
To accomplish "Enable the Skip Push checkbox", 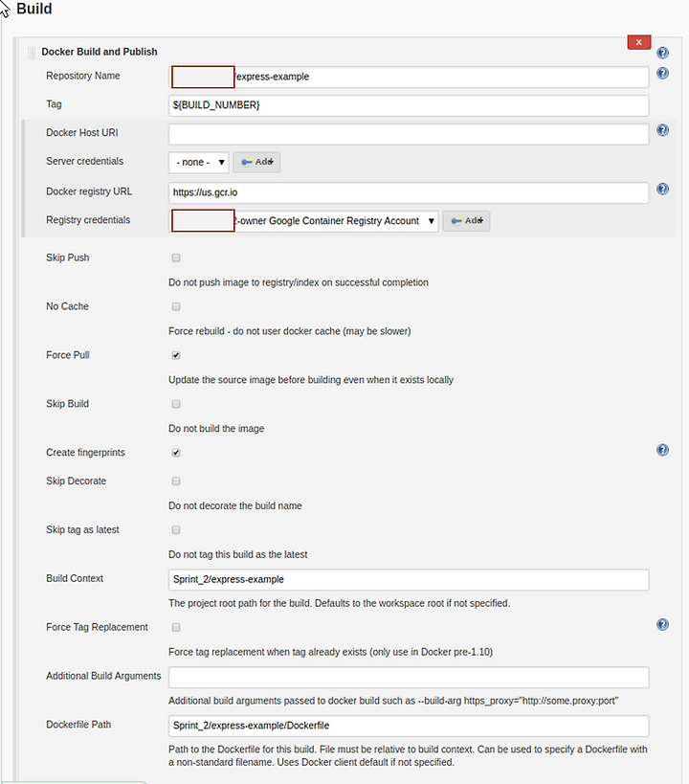I will pyautogui.click(x=176, y=258).
